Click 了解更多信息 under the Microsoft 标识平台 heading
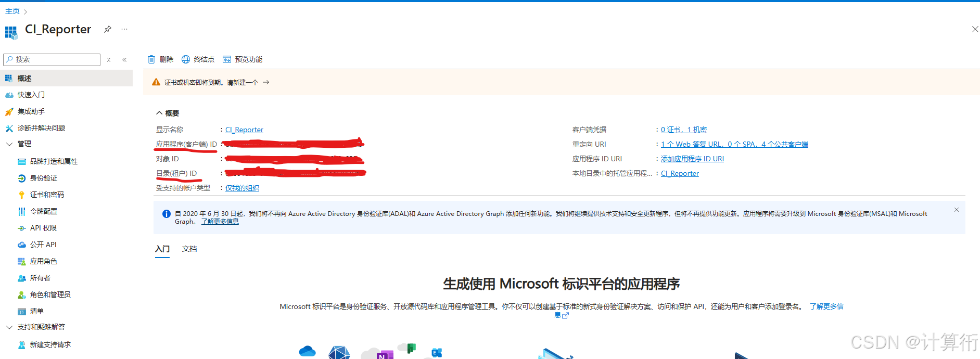This screenshot has height=359, width=980. pos(826,306)
